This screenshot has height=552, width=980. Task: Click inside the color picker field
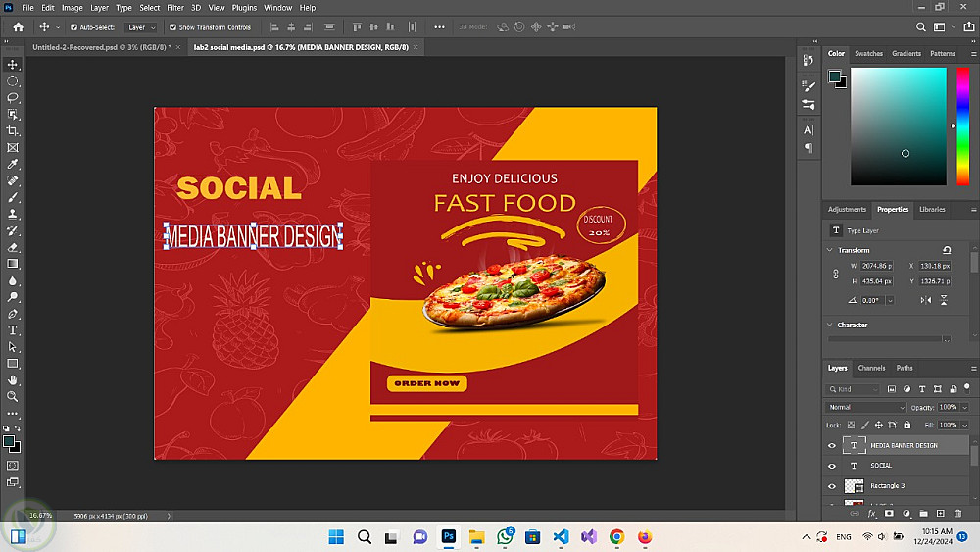pyautogui.click(x=899, y=126)
